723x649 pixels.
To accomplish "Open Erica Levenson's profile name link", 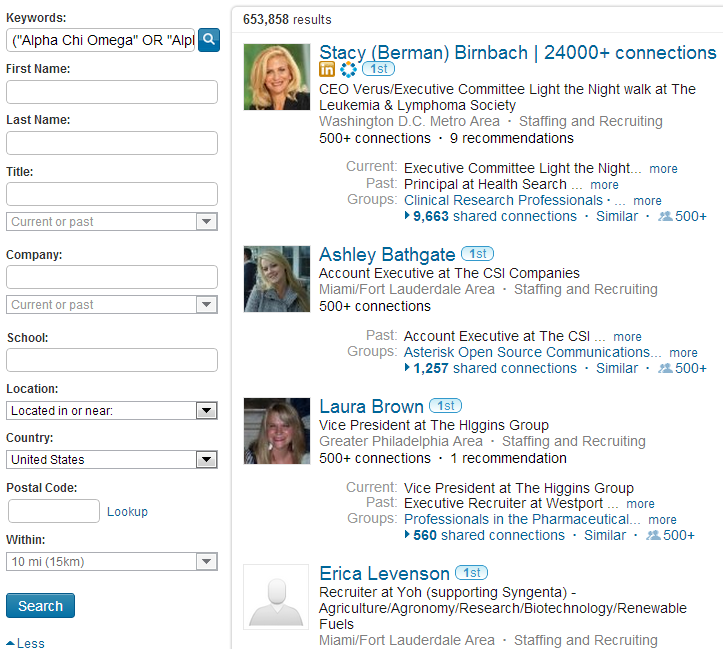I will [384, 573].
